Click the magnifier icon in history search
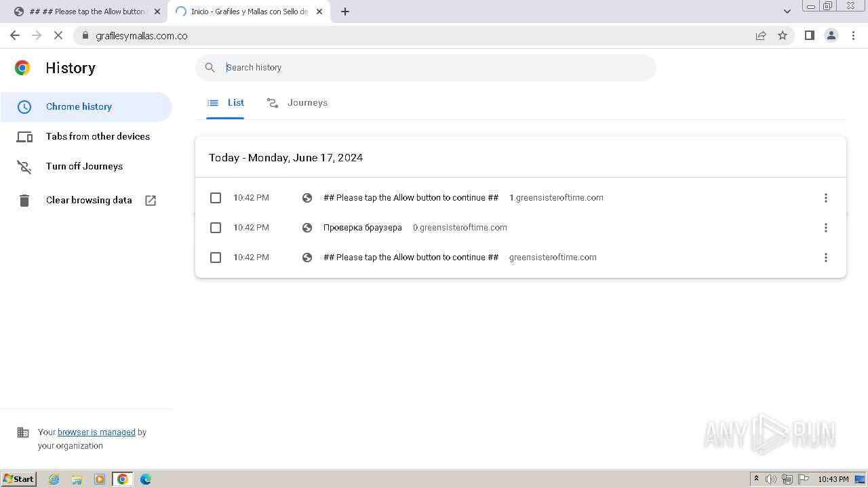This screenshot has height=488, width=868. 210,67
